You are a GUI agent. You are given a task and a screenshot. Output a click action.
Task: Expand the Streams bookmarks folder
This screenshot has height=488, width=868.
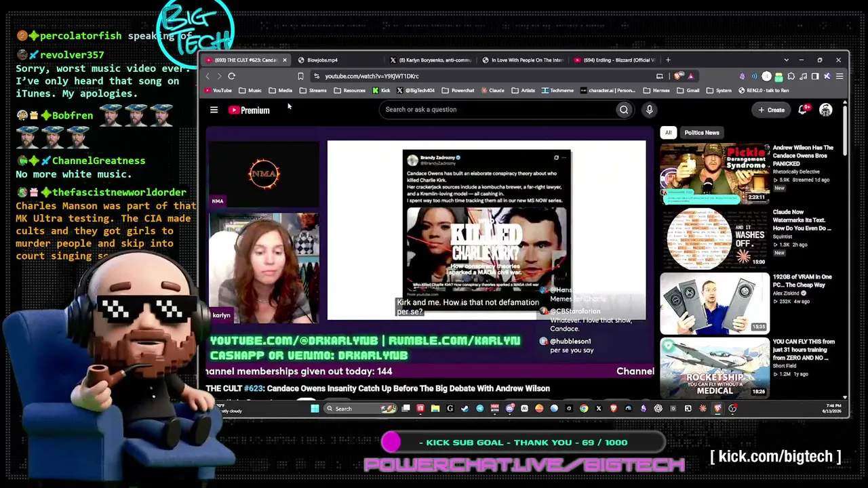click(313, 91)
